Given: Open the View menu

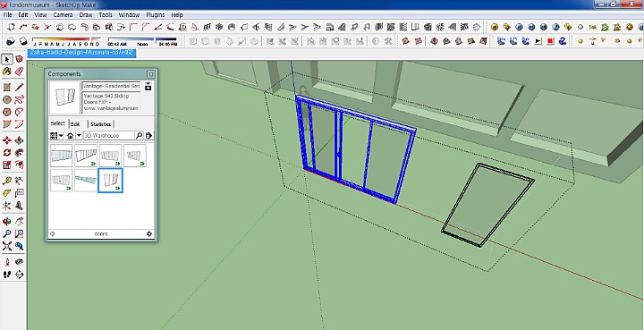Looking at the screenshot, I should point(40,15).
